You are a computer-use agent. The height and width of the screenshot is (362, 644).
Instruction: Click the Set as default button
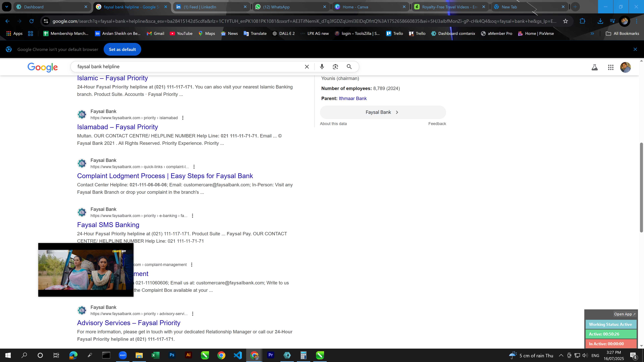[122, 49]
